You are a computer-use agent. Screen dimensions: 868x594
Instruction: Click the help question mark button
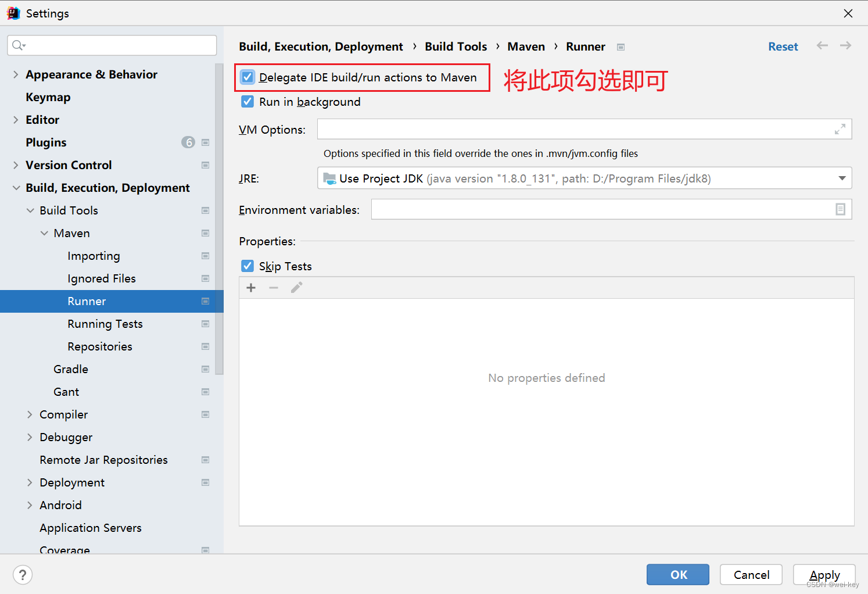tap(23, 575)
